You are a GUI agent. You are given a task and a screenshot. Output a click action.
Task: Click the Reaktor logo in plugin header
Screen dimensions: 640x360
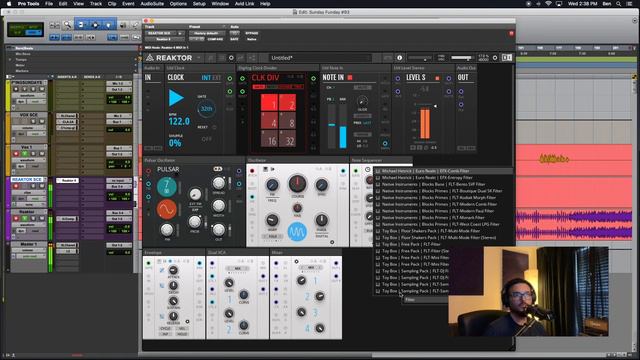coord(169,58)
